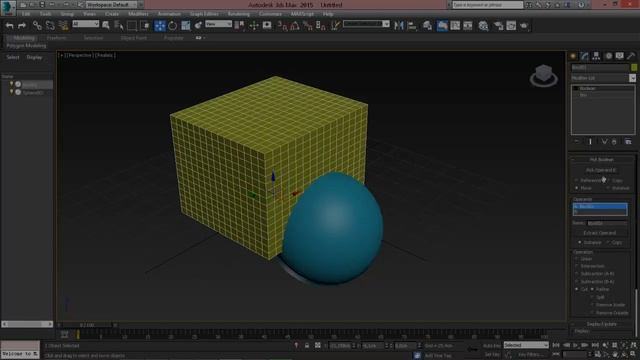Toggle the 3D Snaps icon
The height and width of the screenshot is (360, 640).
[282, 26]
